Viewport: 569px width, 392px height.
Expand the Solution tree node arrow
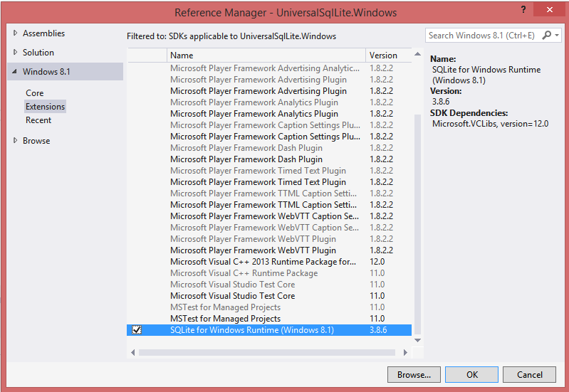(x=15, y=52)
